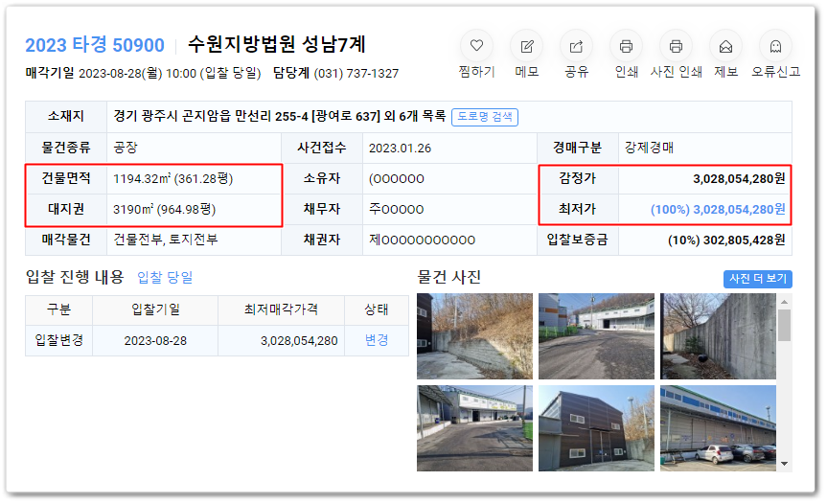This screenshot has width=827, height=504.
Task: Open the photo with parked cars
Action: pyautogui.click(x=718, y=428)
